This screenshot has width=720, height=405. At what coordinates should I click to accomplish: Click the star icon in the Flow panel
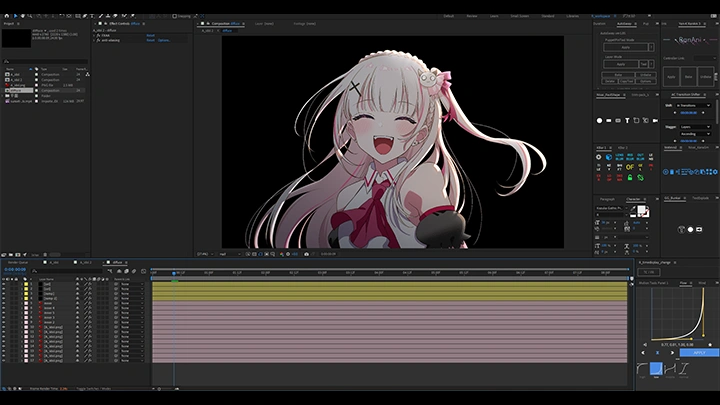coord(710,344)
